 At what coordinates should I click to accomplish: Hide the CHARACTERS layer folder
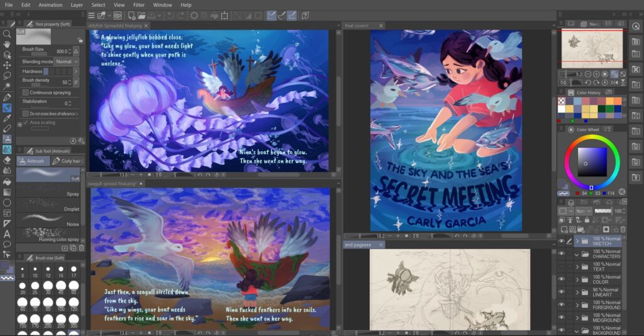click(562, 254)
